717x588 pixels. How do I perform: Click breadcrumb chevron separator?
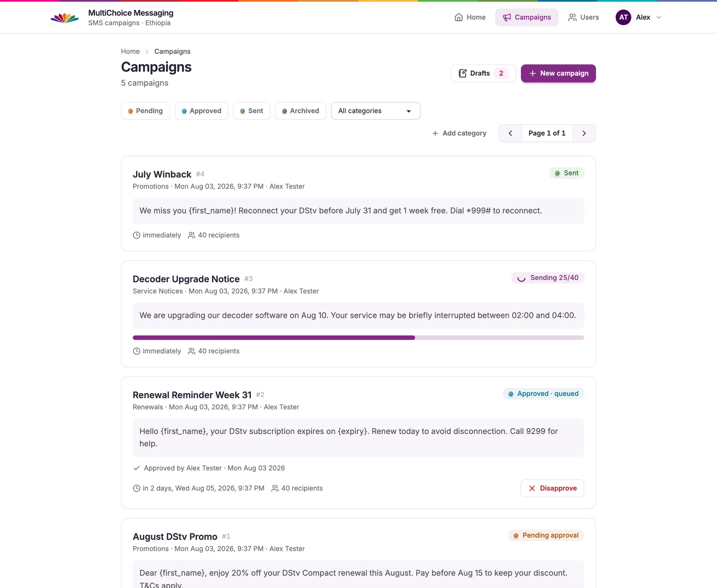coord(147,52)
